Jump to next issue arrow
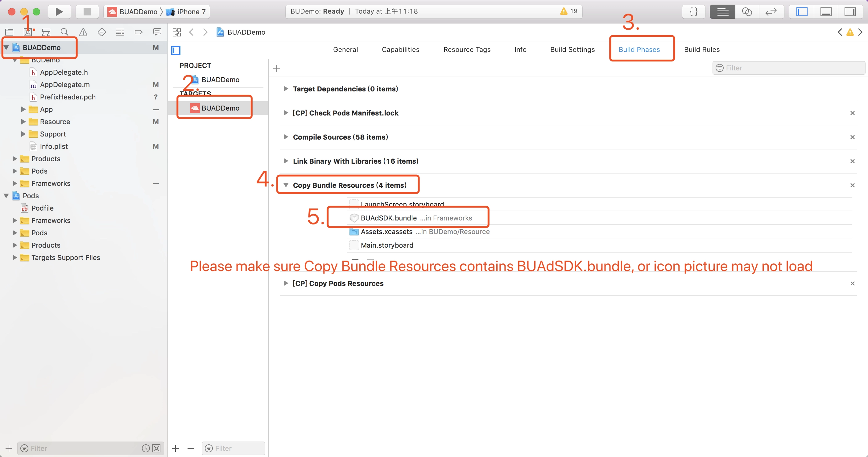868x457 pixels. click(860, 32)
